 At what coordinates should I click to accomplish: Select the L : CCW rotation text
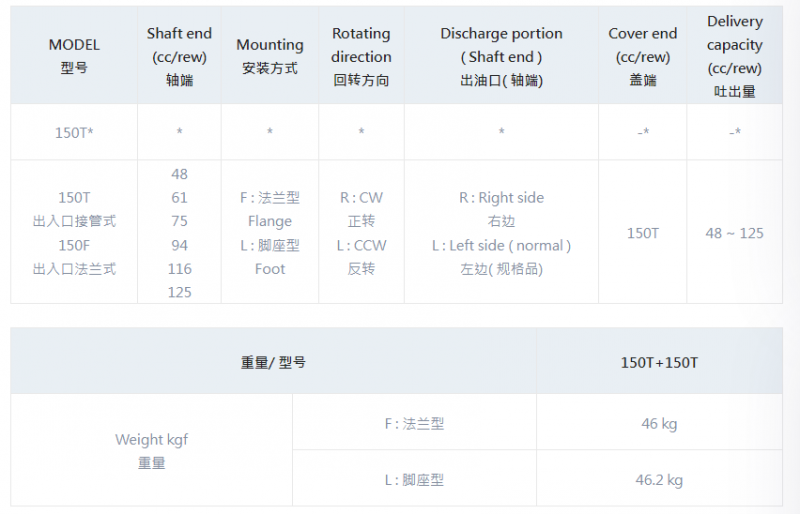pyautogui.click(x=361, y=246)
